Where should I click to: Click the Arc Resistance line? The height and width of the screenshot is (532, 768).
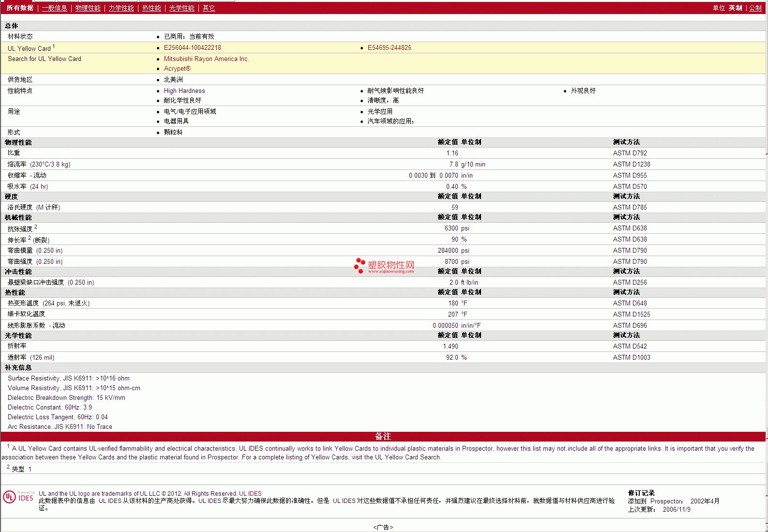pos(60,427)
